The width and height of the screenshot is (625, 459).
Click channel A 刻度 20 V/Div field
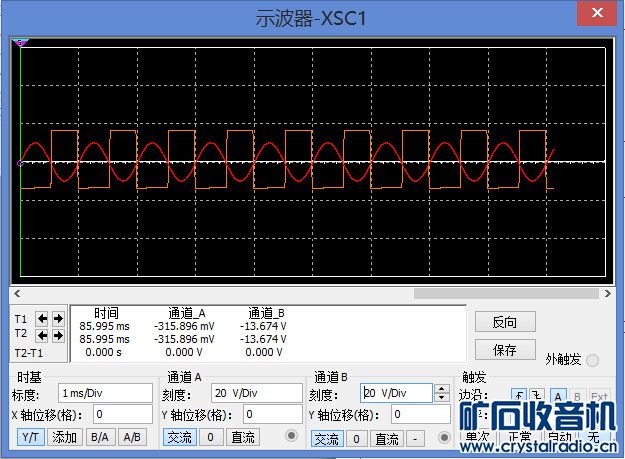pos(257,393)
